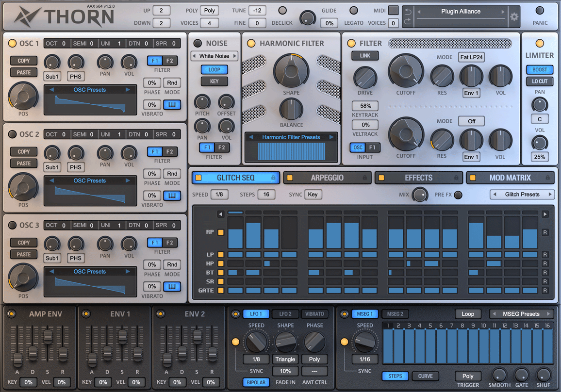The width and height of the screenshot is (561, 392).
Task: Click the LINK button in the Filter section
Action: 365,55
